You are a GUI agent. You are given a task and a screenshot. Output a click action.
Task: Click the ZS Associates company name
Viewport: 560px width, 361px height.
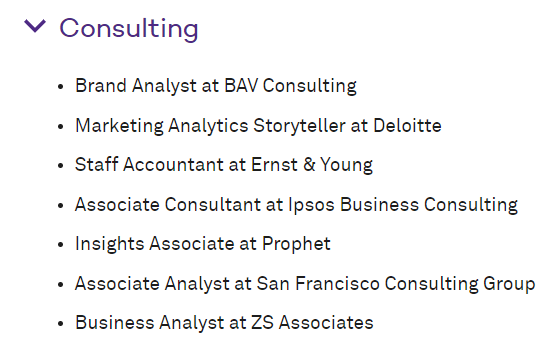(x=312, y=322)
